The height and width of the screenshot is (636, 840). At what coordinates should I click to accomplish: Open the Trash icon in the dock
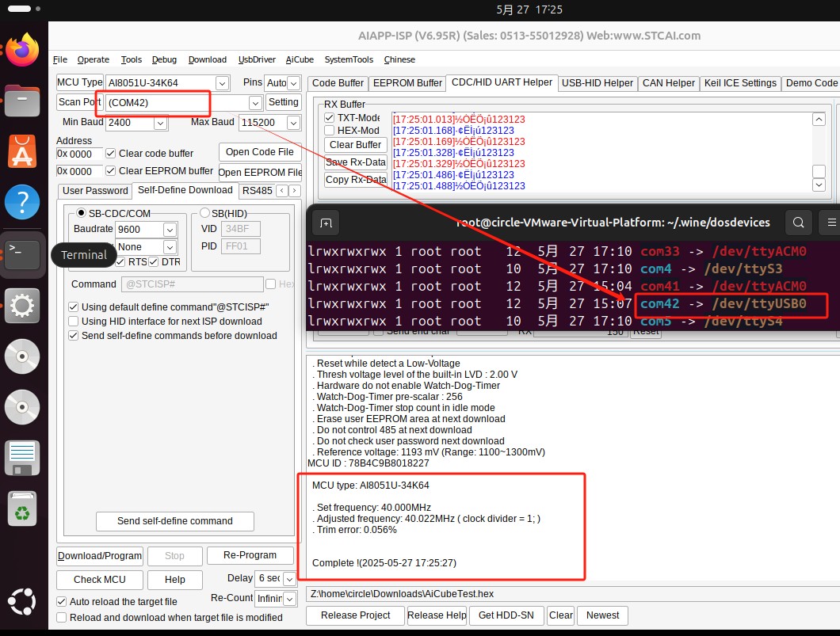click(x=22, y=508)
